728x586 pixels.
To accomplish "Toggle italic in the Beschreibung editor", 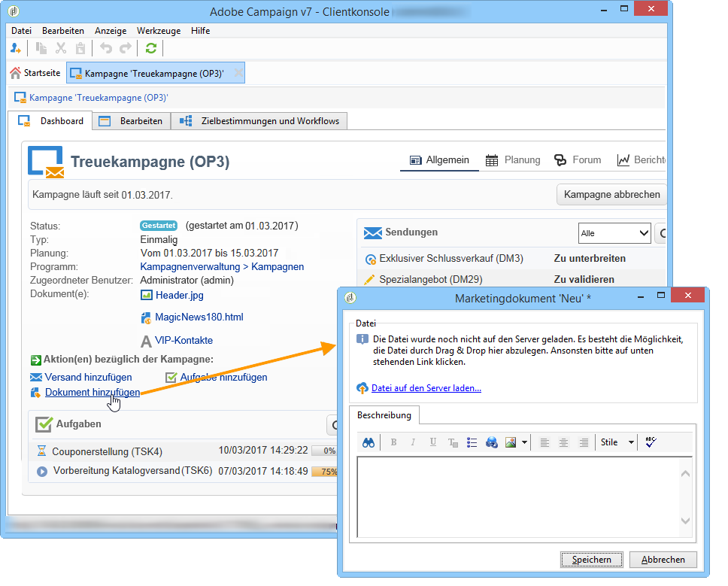I will 413,442.
